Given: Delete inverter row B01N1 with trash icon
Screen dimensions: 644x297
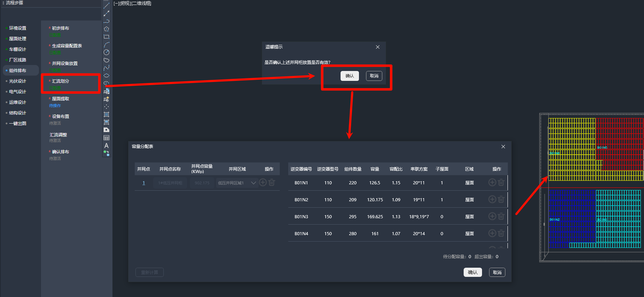Looking at the screenshot, I should pyautogui.click(x=501, y=183).
